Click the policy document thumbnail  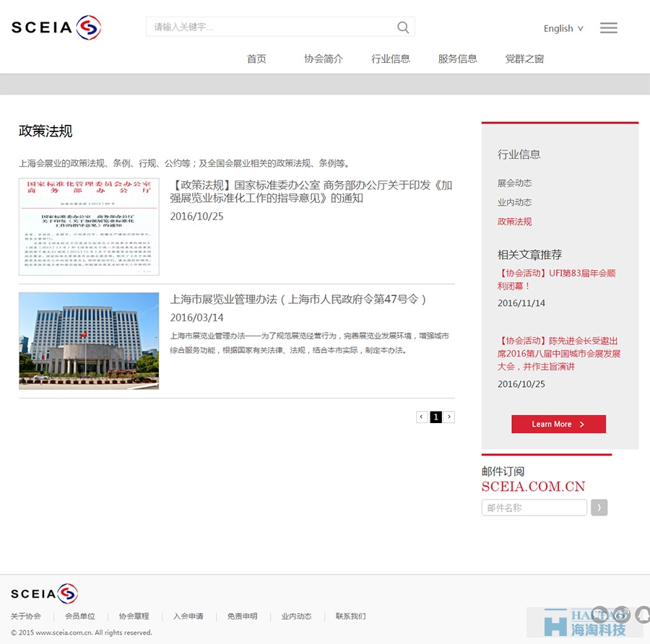pyautogui.click(x=89, y=227)
